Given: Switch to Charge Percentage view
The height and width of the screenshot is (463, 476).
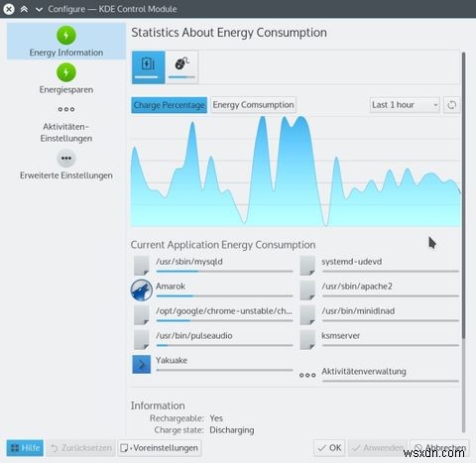Looking at the screenshot, I should [170, 105].
